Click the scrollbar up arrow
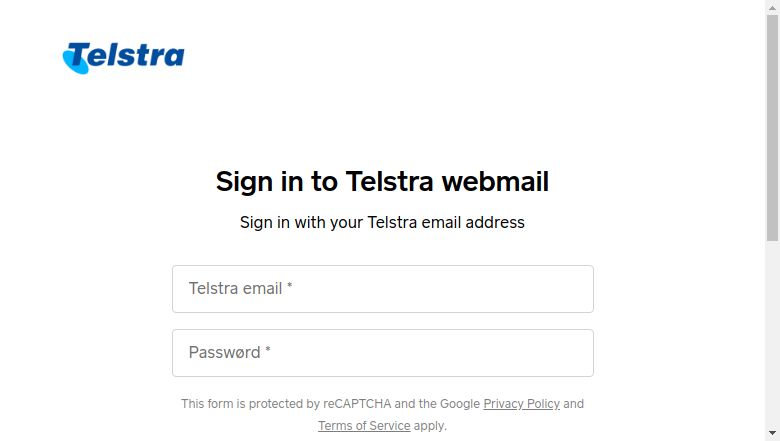The width and height of the screenshot is (780, 441). (772, 7)
